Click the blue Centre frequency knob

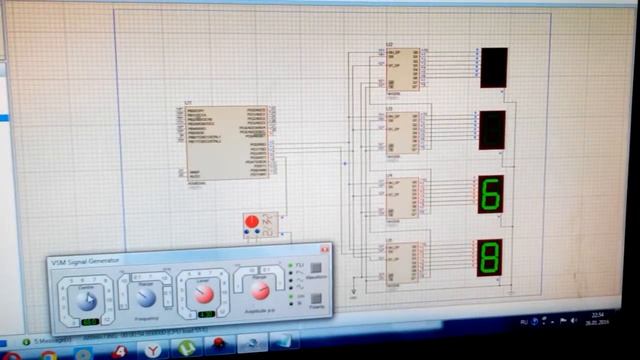click(x=87, y=301)
